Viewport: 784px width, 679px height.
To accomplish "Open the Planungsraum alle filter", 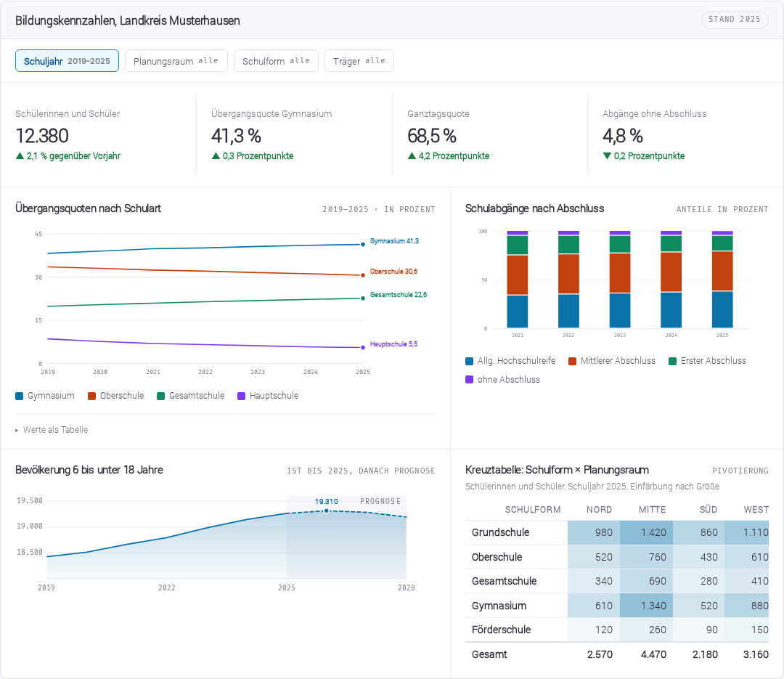I will pos(176,60).
